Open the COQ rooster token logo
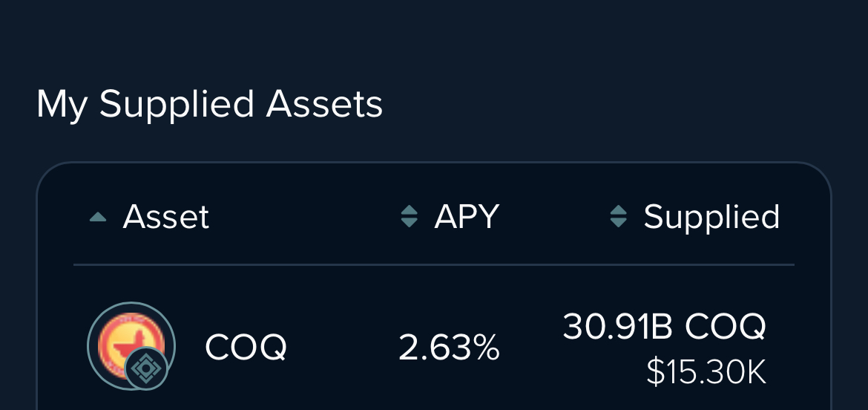The width and height of the screenshot is (868, 410). tap(131, 344)
